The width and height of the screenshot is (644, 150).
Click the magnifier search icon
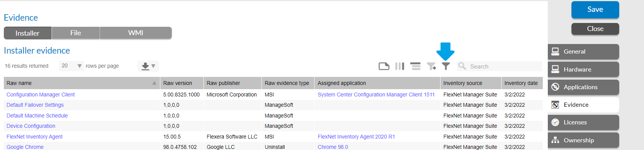(462, 66)
